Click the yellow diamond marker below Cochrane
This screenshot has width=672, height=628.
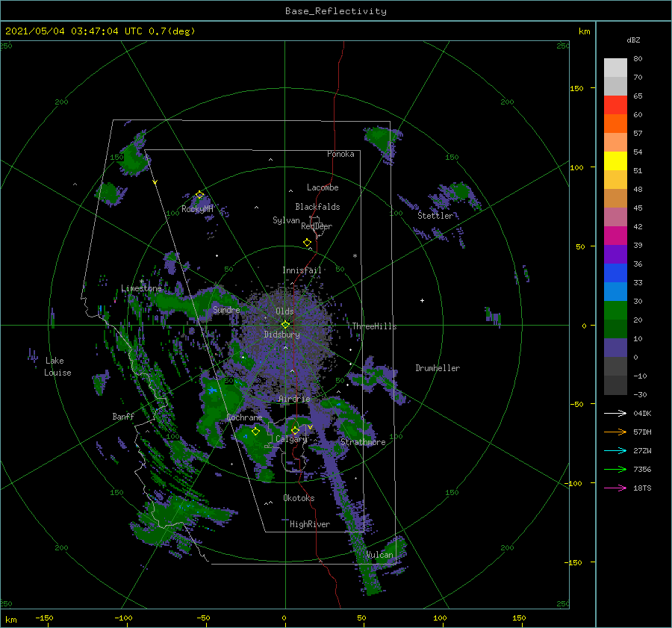[255, 432]
